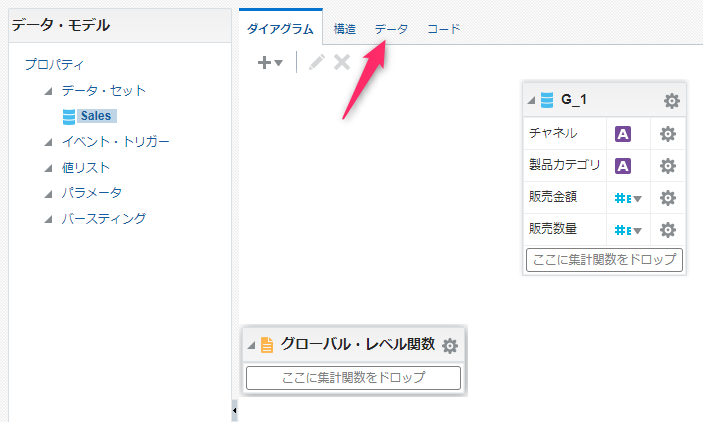This screenshot has width=703, height=422.
Task: Click the text type icon for チャネル
Action: tap(623, 134)
